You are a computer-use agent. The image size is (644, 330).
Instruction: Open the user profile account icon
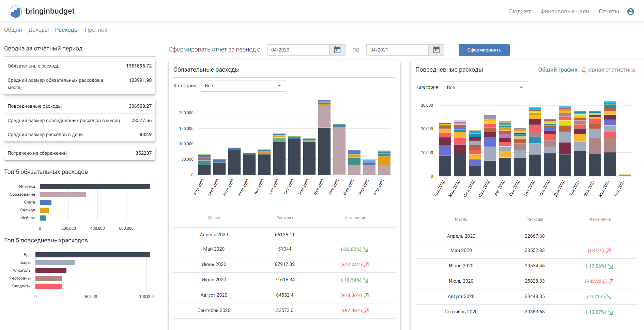(x=631, y=12)
